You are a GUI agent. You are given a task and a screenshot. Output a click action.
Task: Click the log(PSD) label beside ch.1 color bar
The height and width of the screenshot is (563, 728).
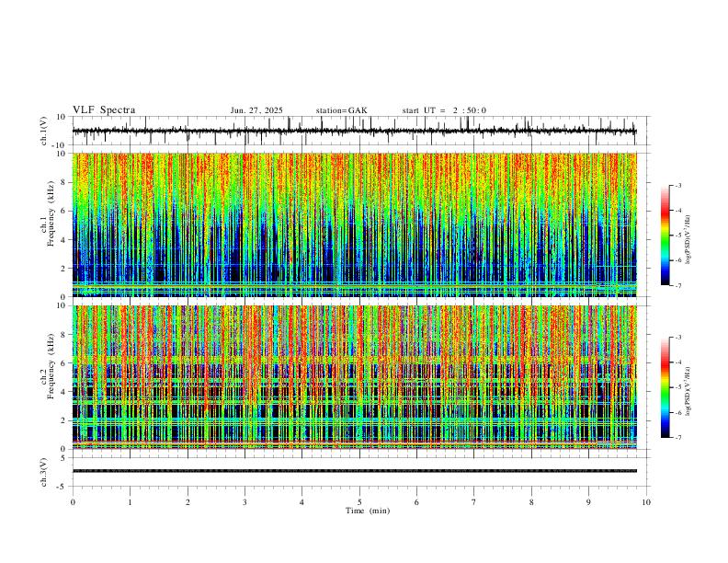tap(688, 240)
